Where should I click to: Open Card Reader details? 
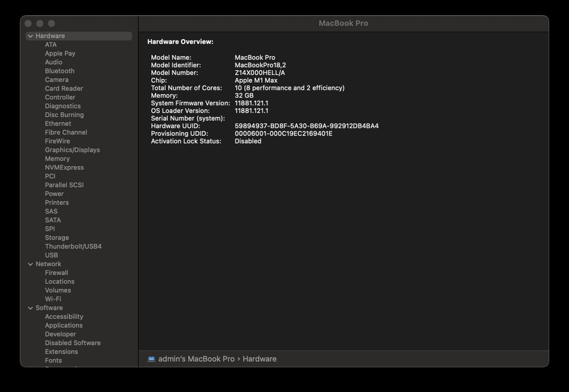[64, 89]
